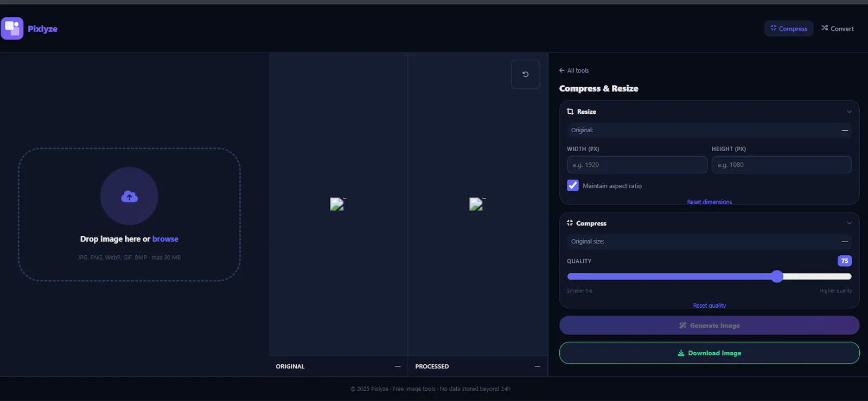The height and width of the screenshot is (401, 868).
Task: Click the Higher quality label
Action: click(835, 291)
